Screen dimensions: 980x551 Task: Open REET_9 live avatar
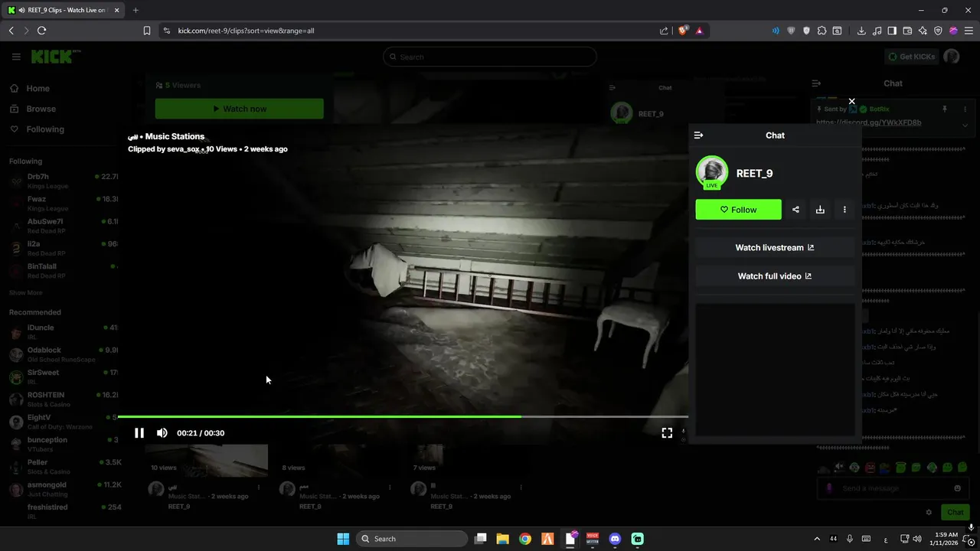tap(712, 172)
